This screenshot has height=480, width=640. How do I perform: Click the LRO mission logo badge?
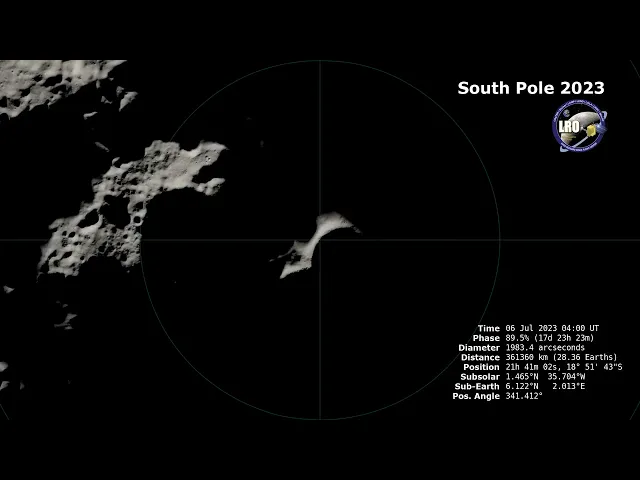(x=580, y=126)
